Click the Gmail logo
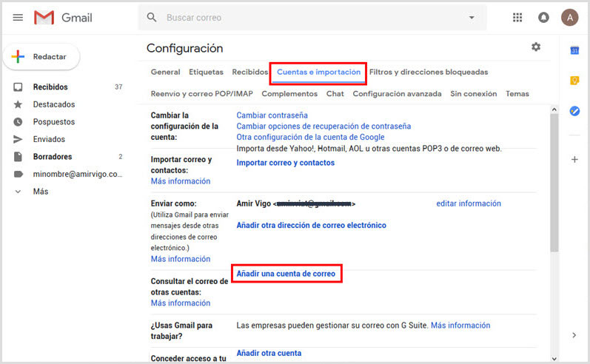The height and width of the screenshot is (364, 590). click(63, 18)
